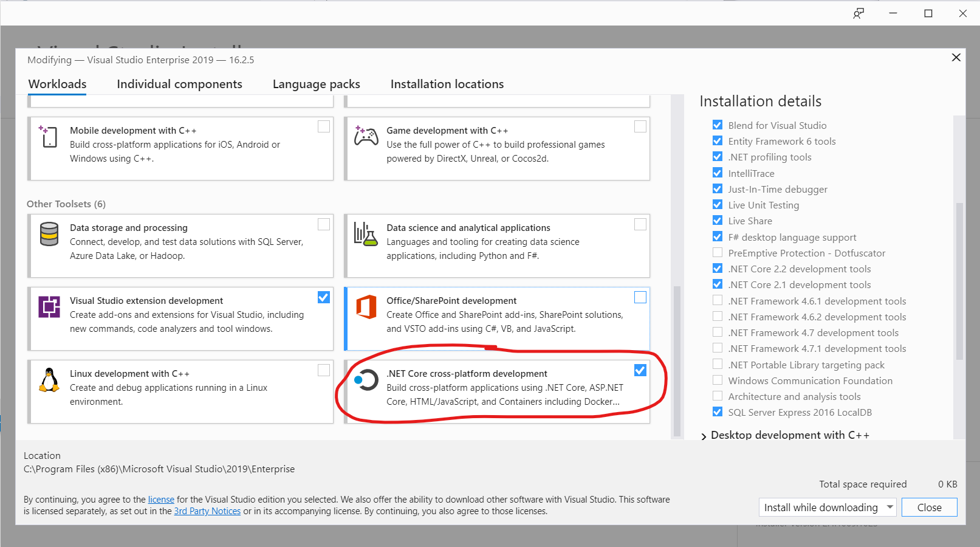Expand Desktop development with C++ details
The image size is (980, 547).
(704, 435)
